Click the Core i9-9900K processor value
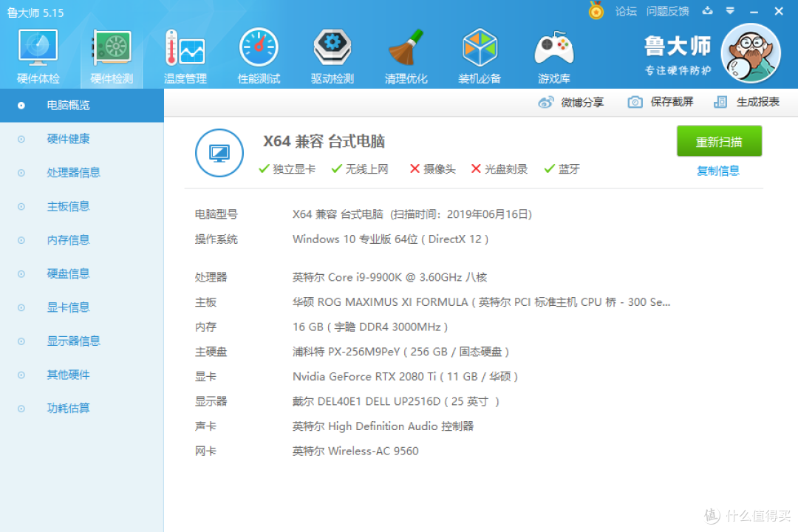 [390, 278]
